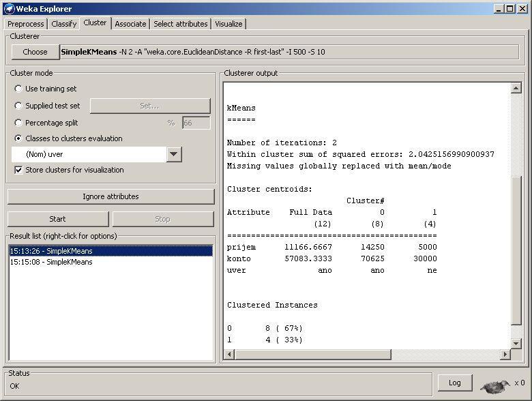Image resolution: width=532 pixels, height=401 pixels.
Task: Open the Log window
Action: pos(455,383)
